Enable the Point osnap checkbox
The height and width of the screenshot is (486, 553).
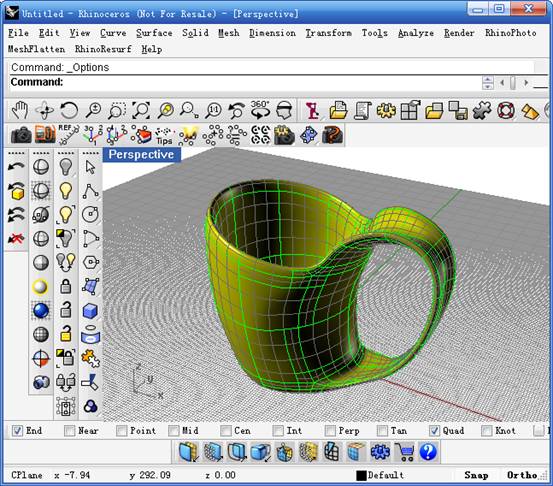(121, 431)
